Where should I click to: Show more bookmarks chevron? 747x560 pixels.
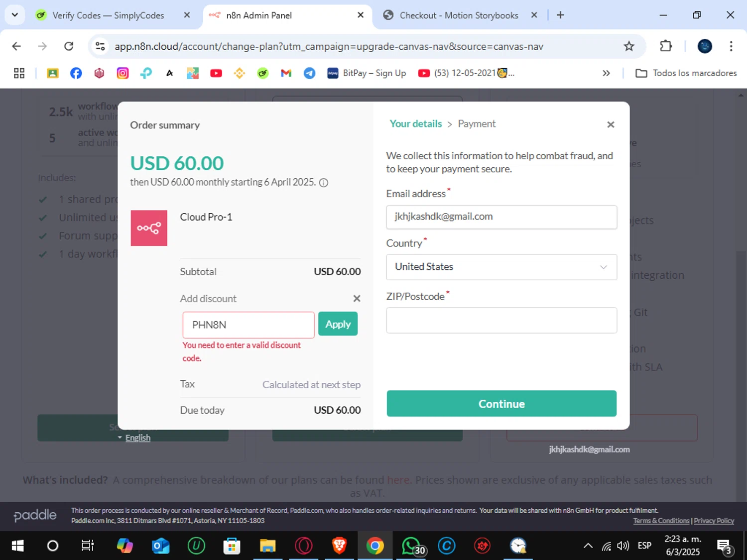click(606, 73)
